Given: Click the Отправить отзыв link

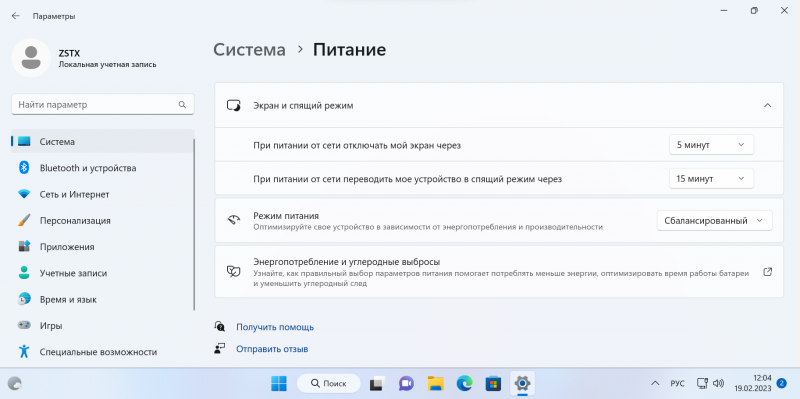Looking at the screenshot, I should point(272,350).
